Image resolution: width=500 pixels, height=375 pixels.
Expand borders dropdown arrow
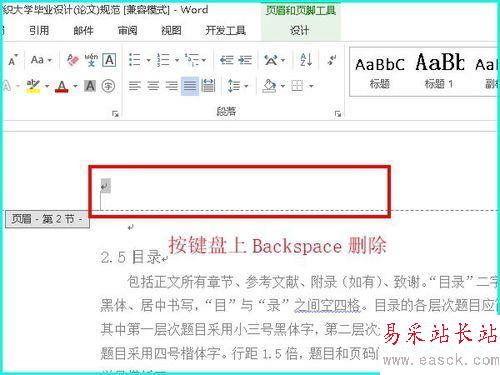(x=311, y=86)
